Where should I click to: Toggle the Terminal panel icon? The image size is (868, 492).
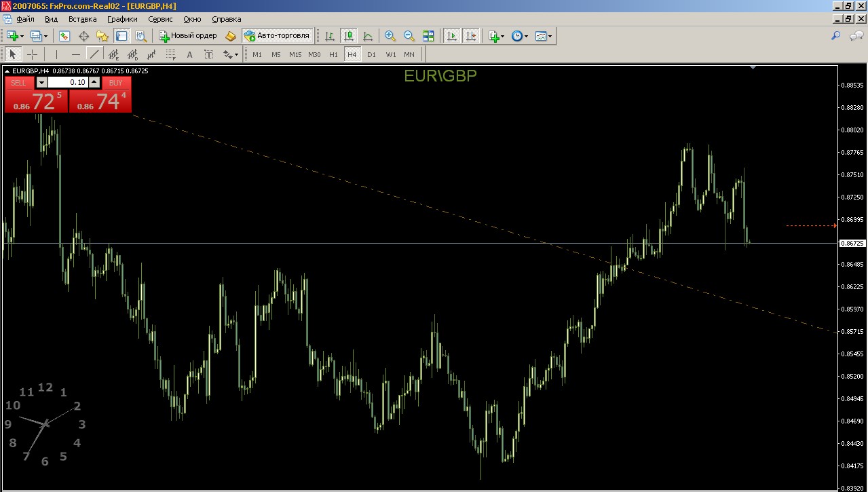click(121, 36)
